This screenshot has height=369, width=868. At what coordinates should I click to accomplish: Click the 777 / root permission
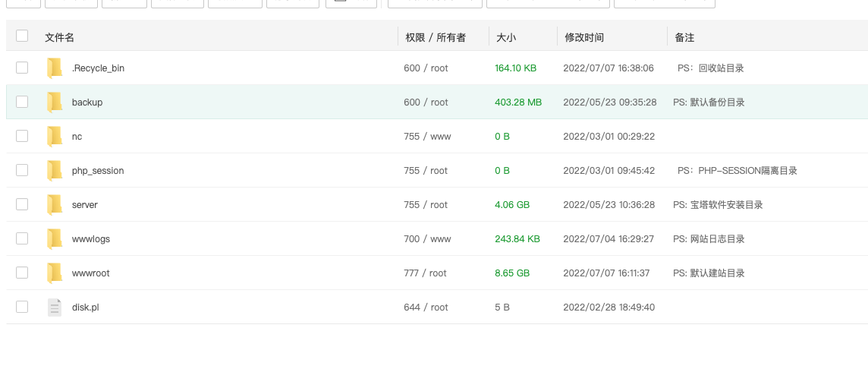[x=425, y=273]
